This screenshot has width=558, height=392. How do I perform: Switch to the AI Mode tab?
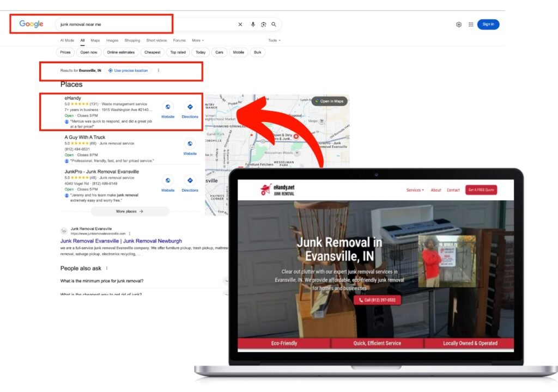click(x=67, y=40)
